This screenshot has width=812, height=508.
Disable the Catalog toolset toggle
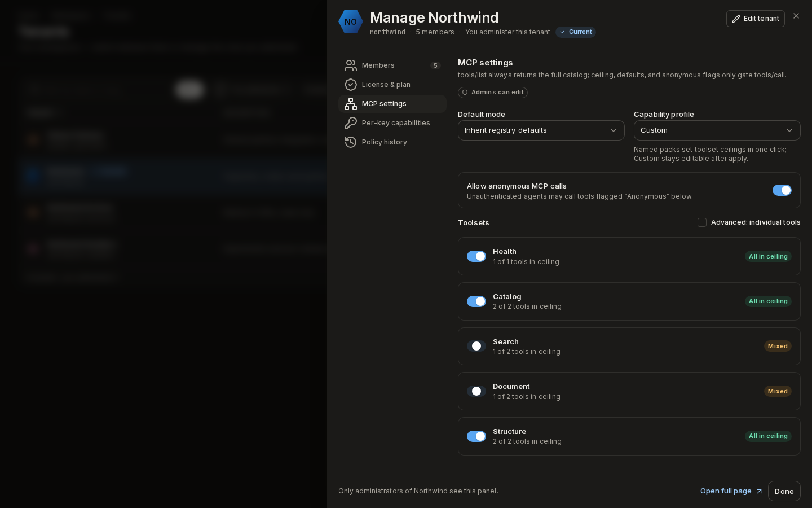point(476,301)
